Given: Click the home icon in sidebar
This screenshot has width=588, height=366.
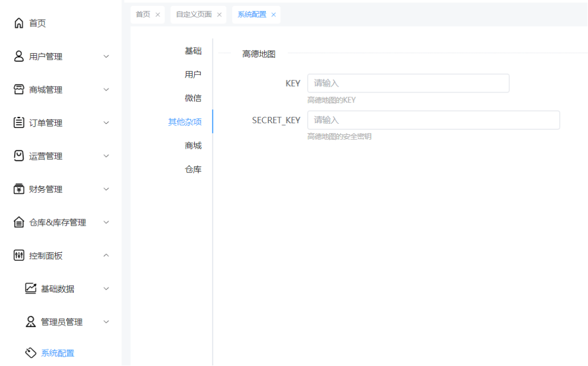Looking at the screenshot, I should [19, 23].
